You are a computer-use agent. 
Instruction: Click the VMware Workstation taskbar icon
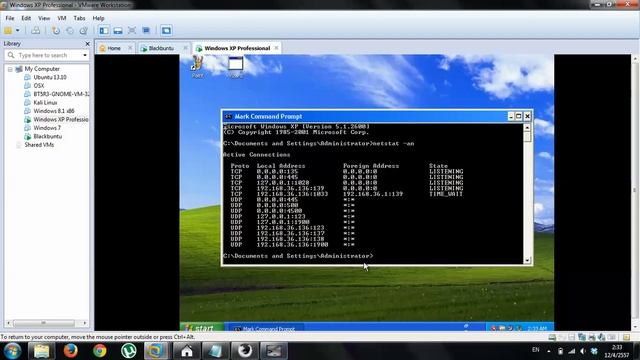tap(155, 351)
